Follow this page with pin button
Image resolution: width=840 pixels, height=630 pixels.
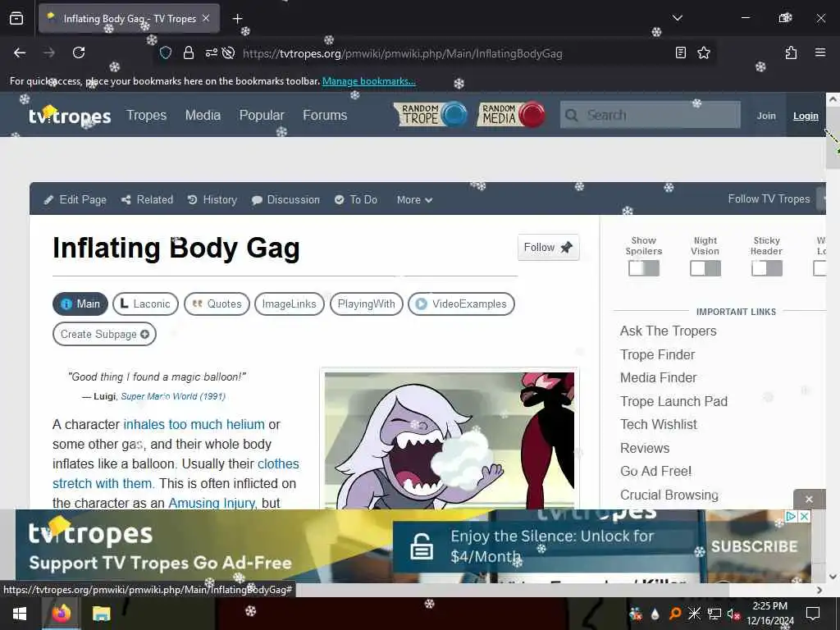point(548,248)
